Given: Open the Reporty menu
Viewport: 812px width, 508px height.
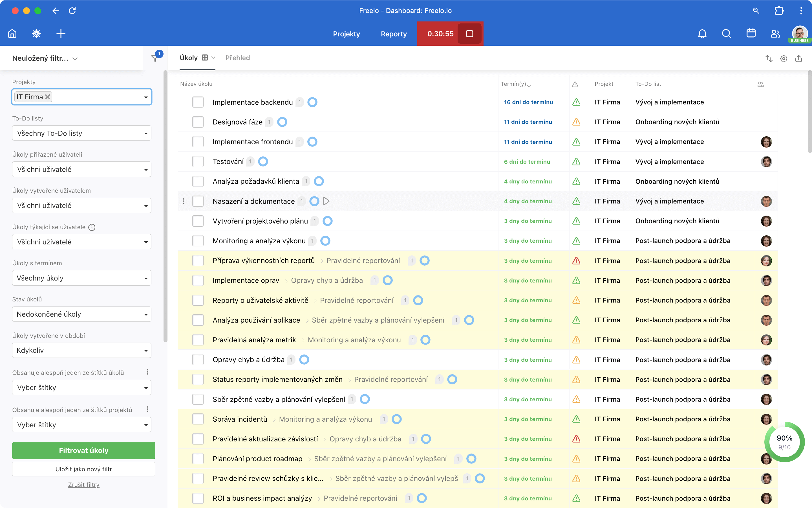Looking at the screenshot, I should point(394,34).
